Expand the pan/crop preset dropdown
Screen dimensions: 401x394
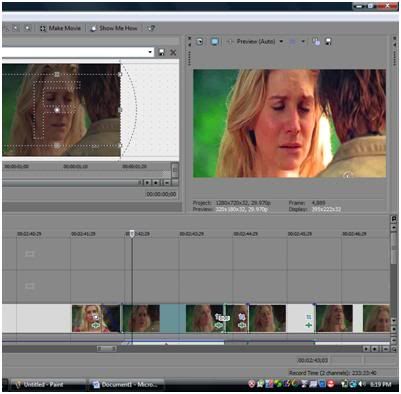[150, 52]
